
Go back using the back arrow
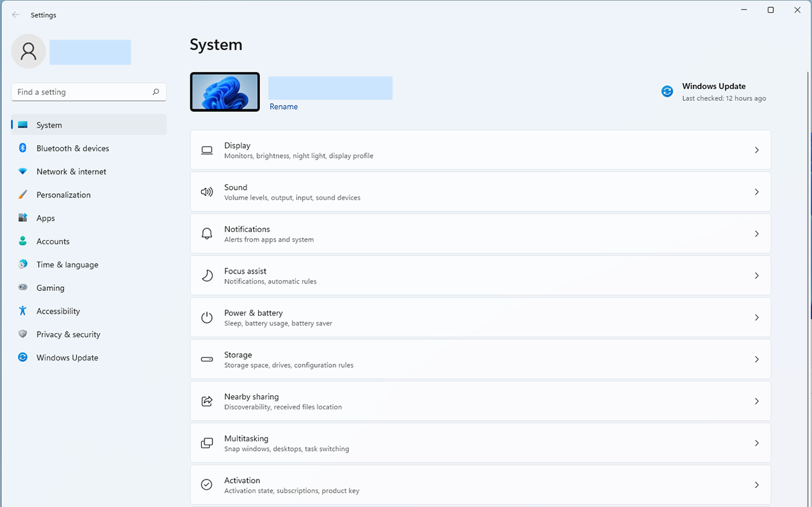15,15
